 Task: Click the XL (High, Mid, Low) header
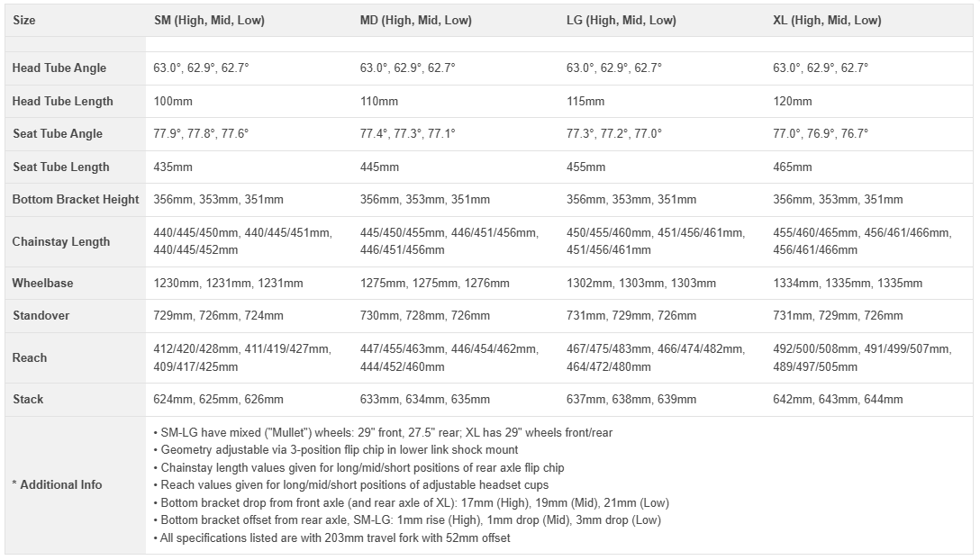coord(827,20)
